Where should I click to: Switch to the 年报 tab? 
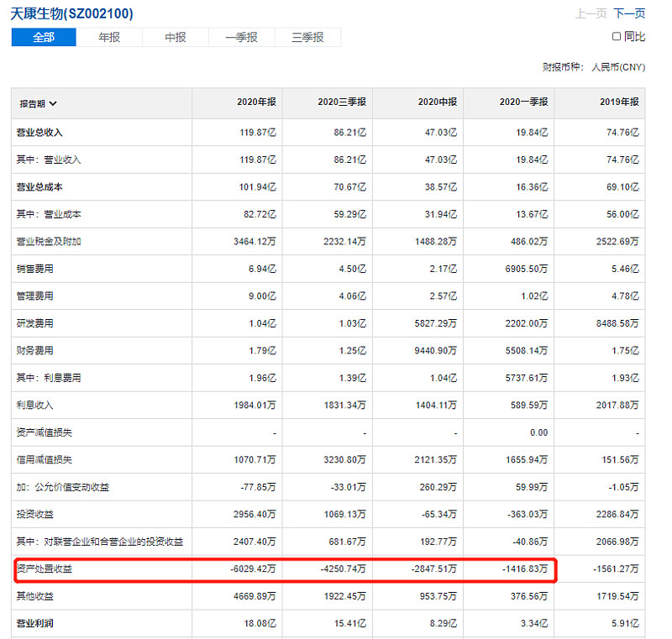tap(109, 38)
